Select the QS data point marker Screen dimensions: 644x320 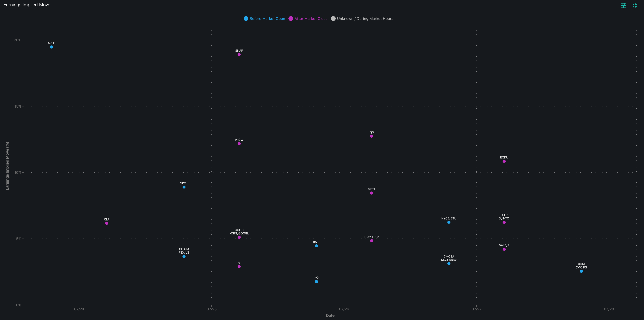click(x=372, y=136)
